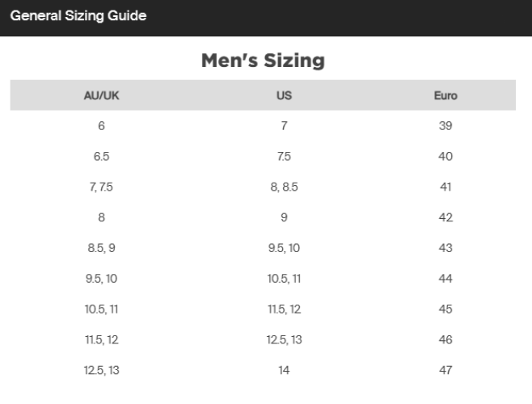Click US 8, 8.5 cell

point(284,187)
